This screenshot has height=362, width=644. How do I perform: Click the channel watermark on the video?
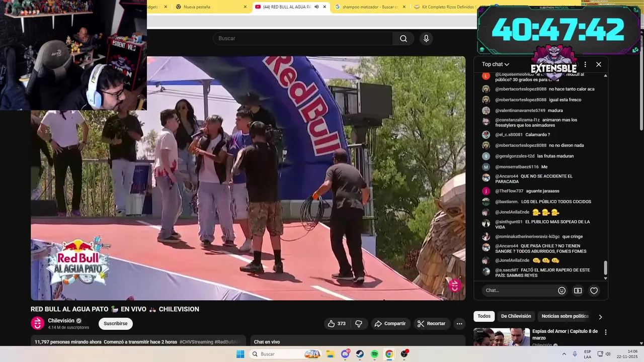tap(454, 286)
